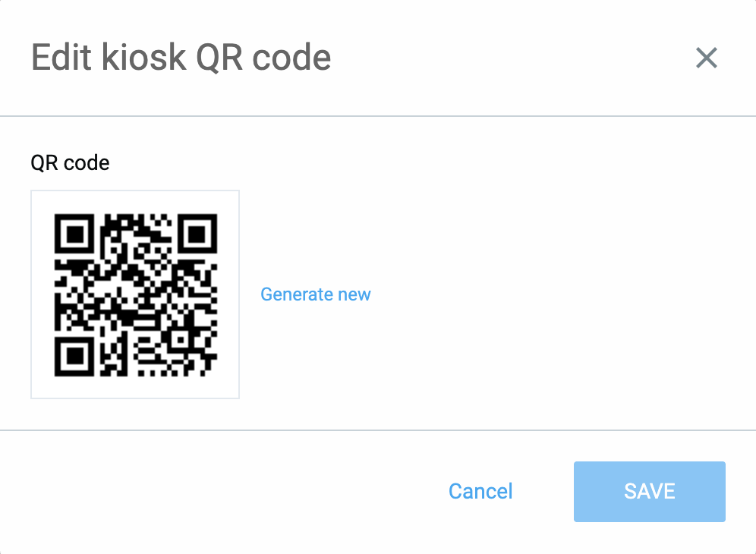Click the word "Generate" in the blue link
The image size is (756, 554).
pos(297,294)
